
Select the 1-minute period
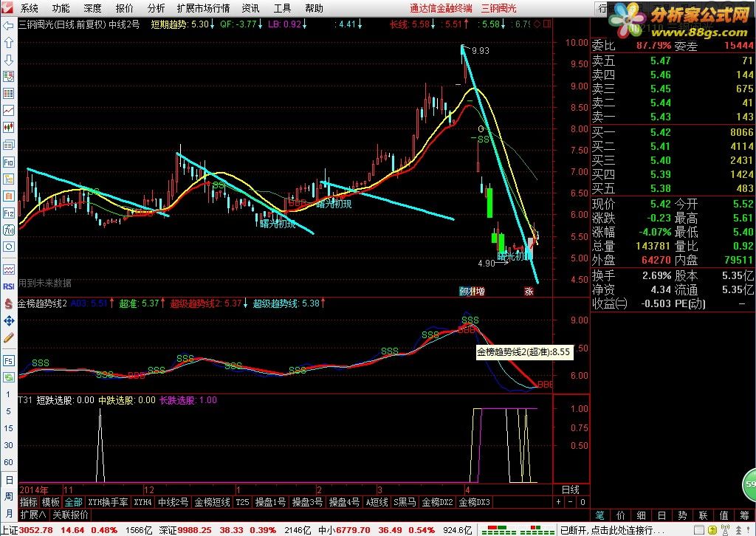pyautogui.click(x=8, y=394)
